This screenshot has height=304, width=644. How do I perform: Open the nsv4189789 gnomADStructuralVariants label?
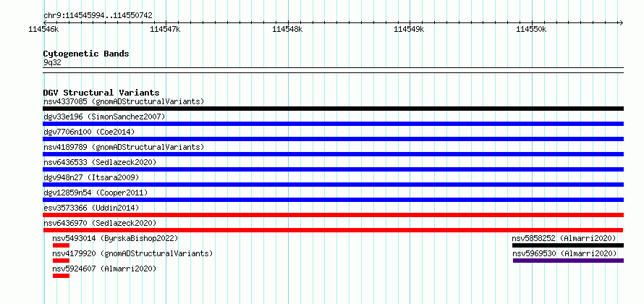click(124, 147)
